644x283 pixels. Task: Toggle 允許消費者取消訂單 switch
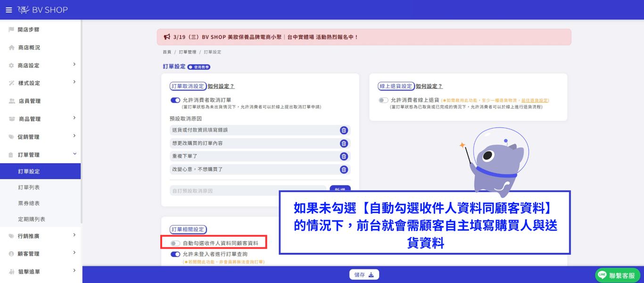175,100
